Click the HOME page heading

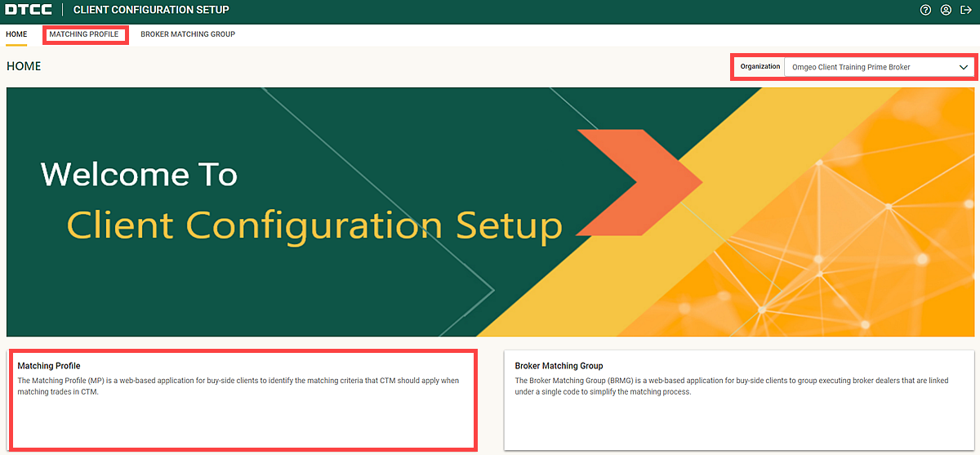[24, 66]
